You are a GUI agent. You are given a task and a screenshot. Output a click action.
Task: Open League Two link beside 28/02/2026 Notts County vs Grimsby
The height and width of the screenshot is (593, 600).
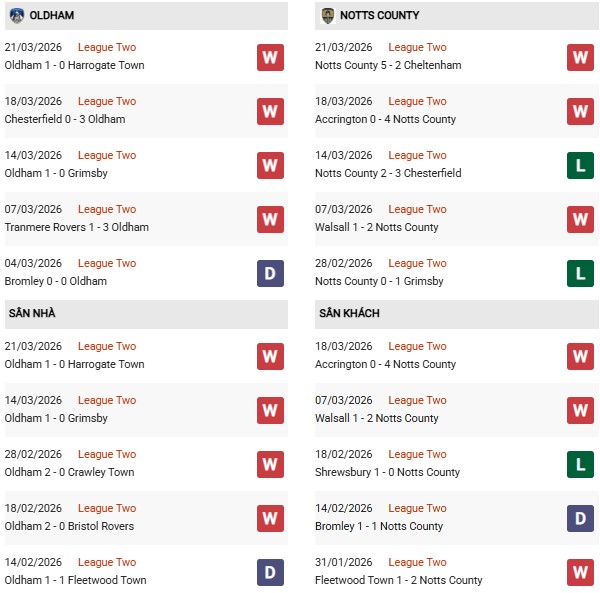417,263
